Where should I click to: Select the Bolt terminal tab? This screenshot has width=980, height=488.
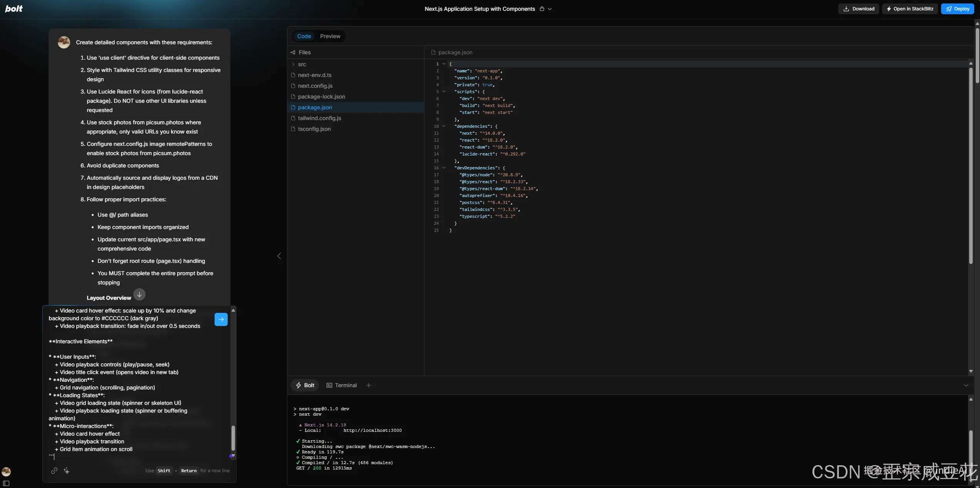(305, 385)
